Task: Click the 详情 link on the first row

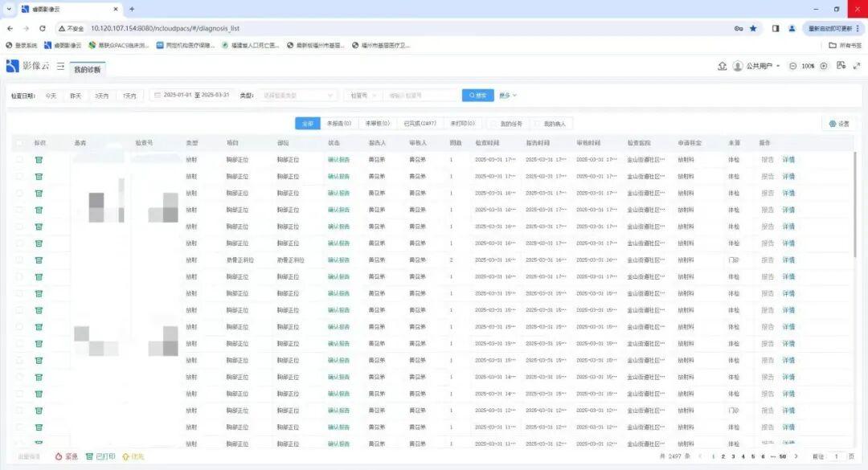Action: pos(788,159)
